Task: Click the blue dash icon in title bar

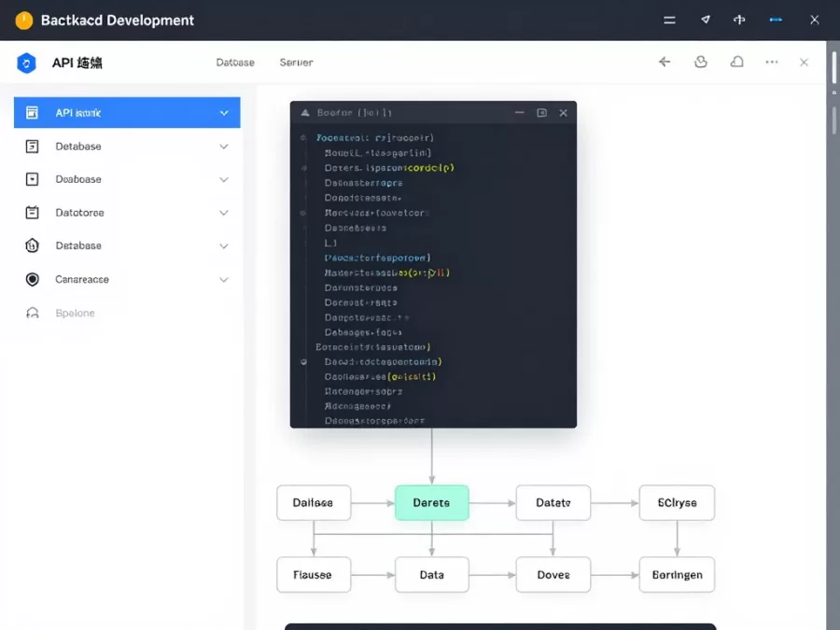Action: pyautogui.click(x=776, y=20)
